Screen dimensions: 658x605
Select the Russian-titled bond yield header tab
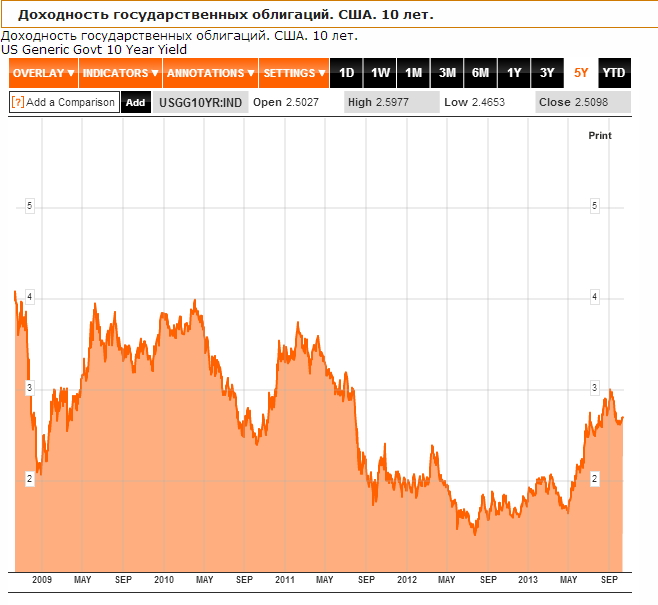pyautogui.click(x=226, y=17)
